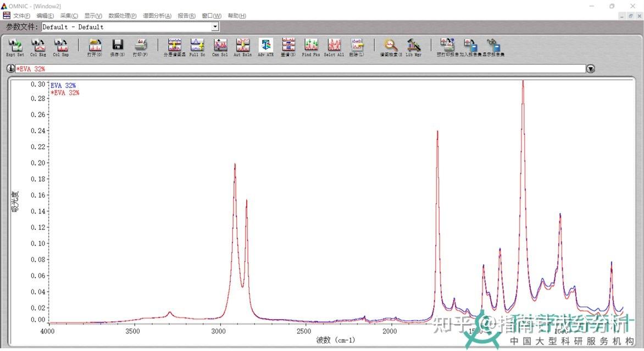Click Col Bkg collect background icon
This screenshot has height=351, width=644.
click(38, 48)
